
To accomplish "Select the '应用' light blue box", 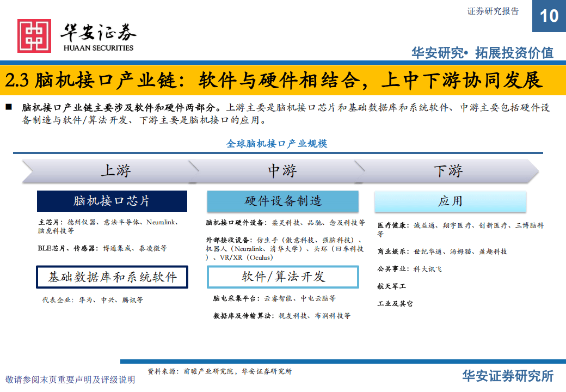I will [450, 201].
